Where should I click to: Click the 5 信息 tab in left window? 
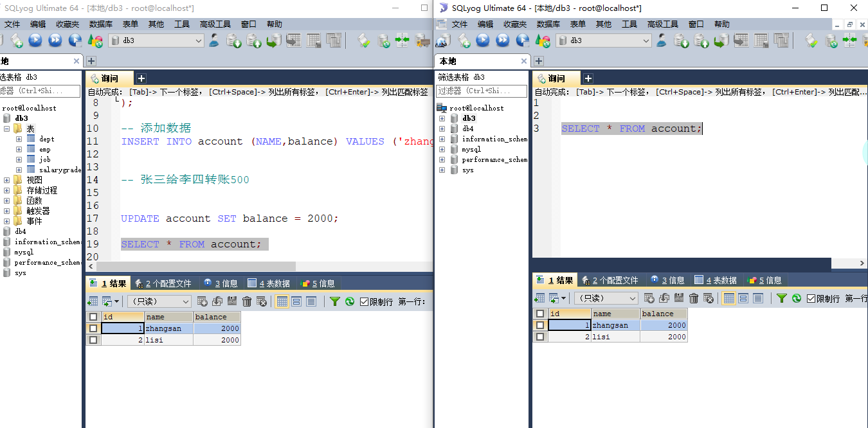point(318,283)
